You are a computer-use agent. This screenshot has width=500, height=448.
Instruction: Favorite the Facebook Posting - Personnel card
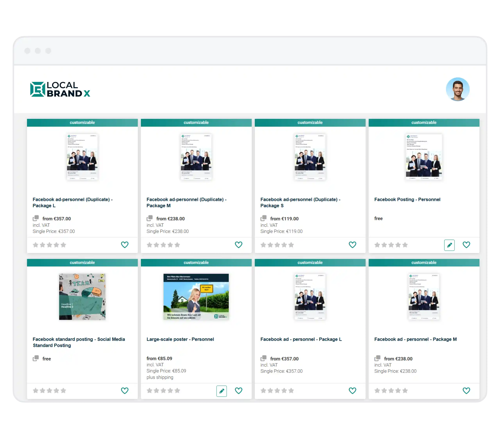coord(466,245)
